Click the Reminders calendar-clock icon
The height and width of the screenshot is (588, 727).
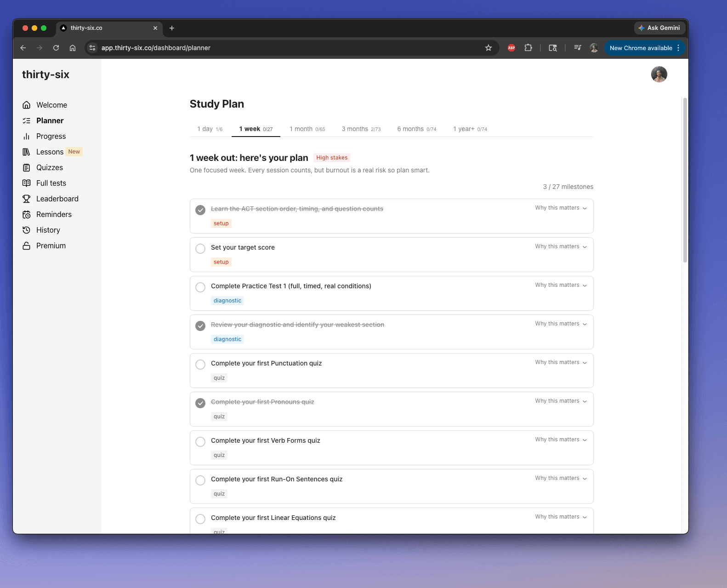tap(27, 214)
